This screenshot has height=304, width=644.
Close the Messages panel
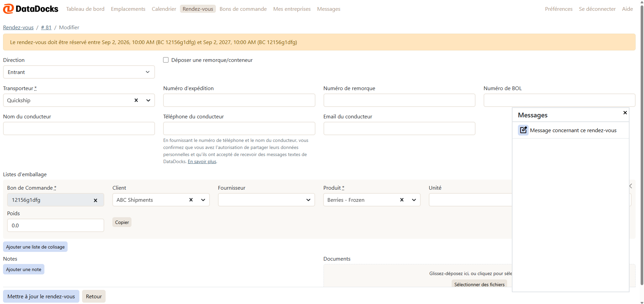tap(625, 113)
